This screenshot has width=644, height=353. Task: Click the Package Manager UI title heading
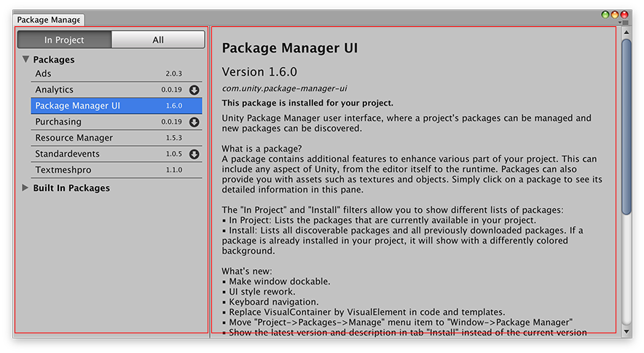pyautogui.click(x=289, y=48)
